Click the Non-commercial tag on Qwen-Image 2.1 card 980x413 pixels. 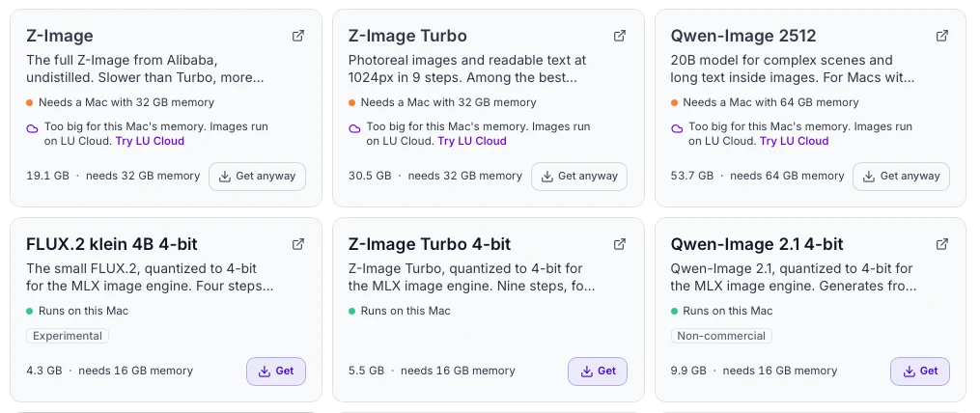coord(721,336)
